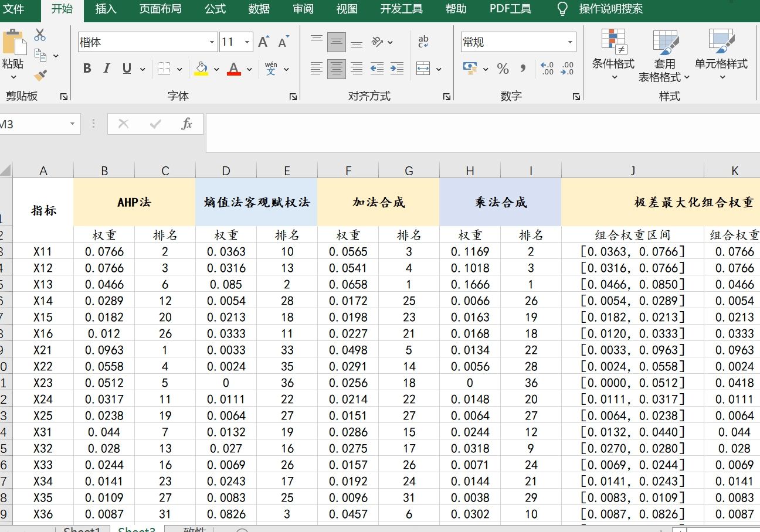Toggle middle vertical alignment
This screenshot has height=532, width=760.
(337, 42)
